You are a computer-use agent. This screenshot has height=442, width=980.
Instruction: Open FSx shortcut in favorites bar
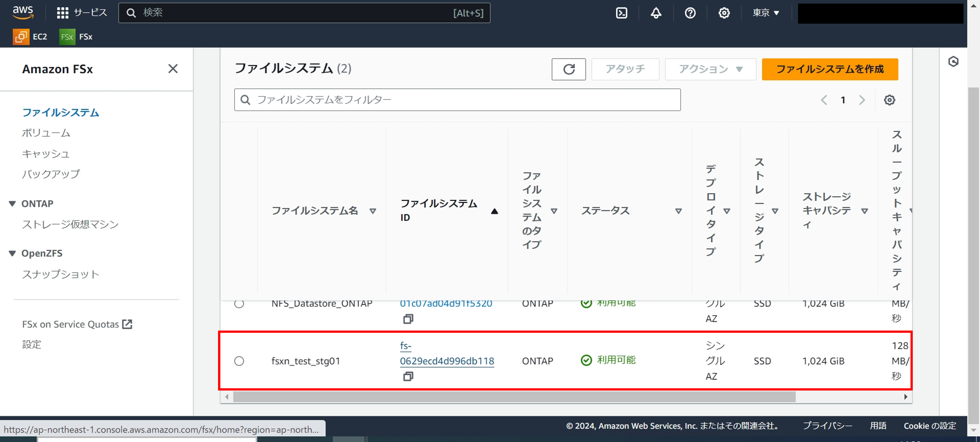coord(76,37)
